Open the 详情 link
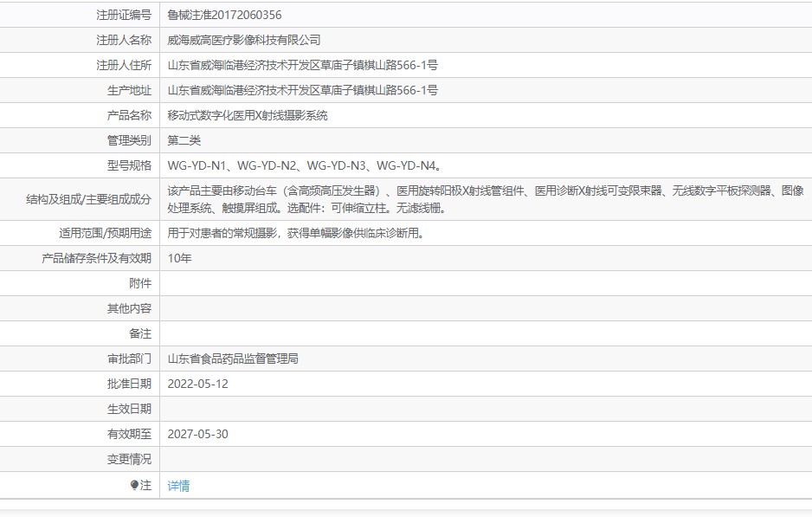The height and width of the screenshot is (517, 812). pyautogui.click(x=178, y=486)
